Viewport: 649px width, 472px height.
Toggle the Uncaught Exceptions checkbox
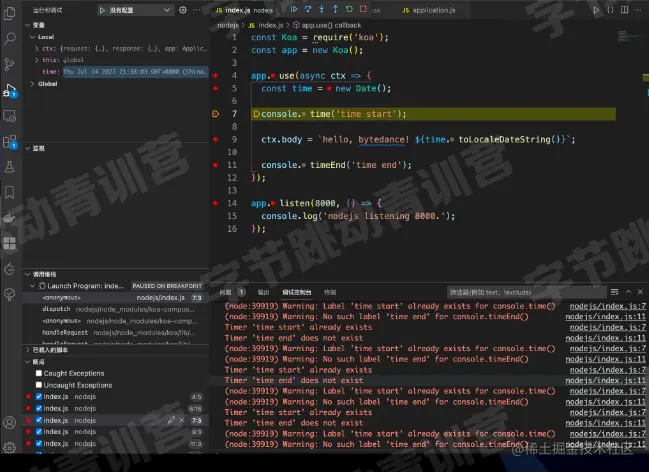coord(39,385)
